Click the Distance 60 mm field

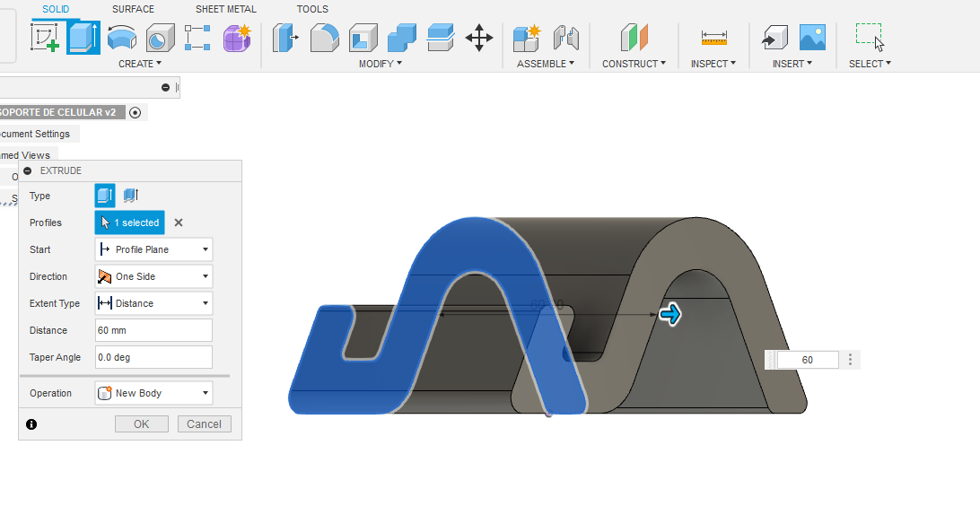pos(153,330)
